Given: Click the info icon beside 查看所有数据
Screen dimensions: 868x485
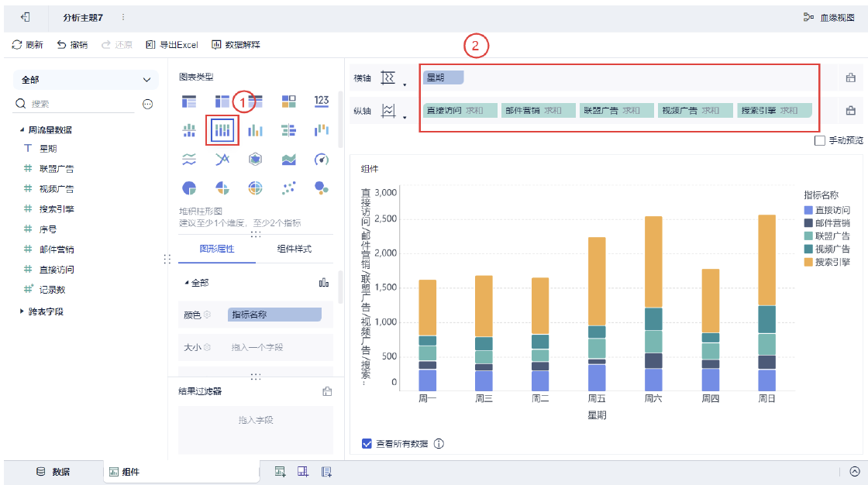Looking at the screenshot, I should tap(439, 443).
